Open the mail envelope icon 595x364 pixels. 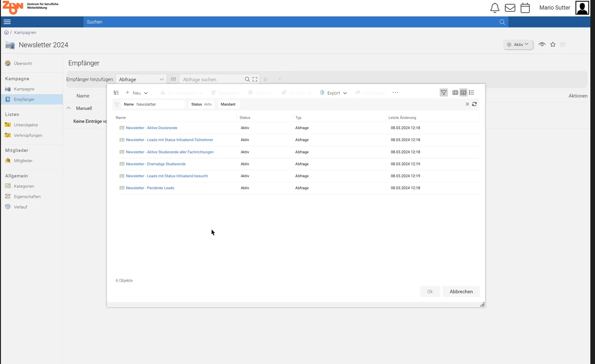coord(510,8)
